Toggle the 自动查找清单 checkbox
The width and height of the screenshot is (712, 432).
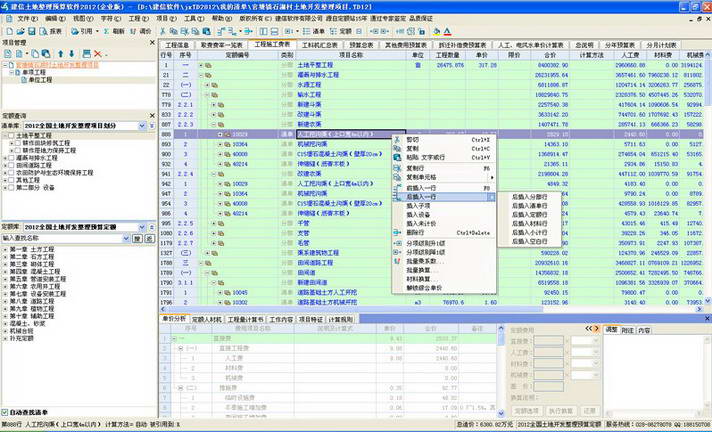[5, 412]
